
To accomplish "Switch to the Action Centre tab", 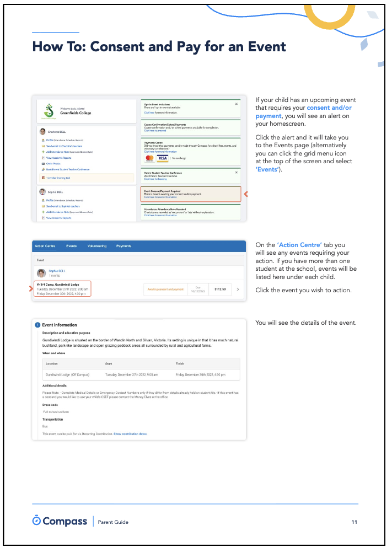I will click(45, 246).
